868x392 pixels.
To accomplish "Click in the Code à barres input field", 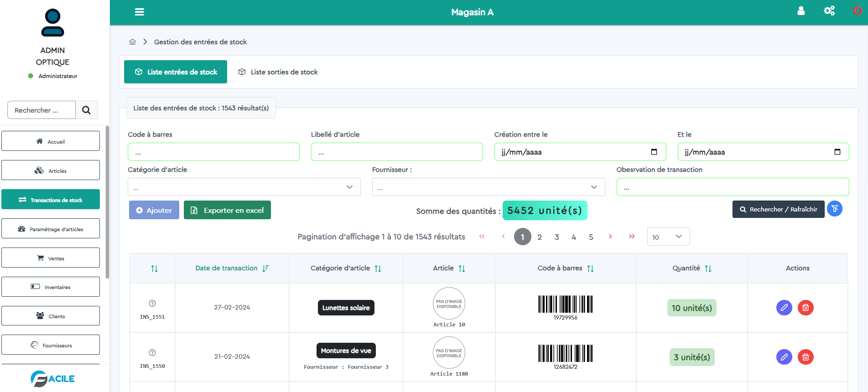I will pos(213,152).
